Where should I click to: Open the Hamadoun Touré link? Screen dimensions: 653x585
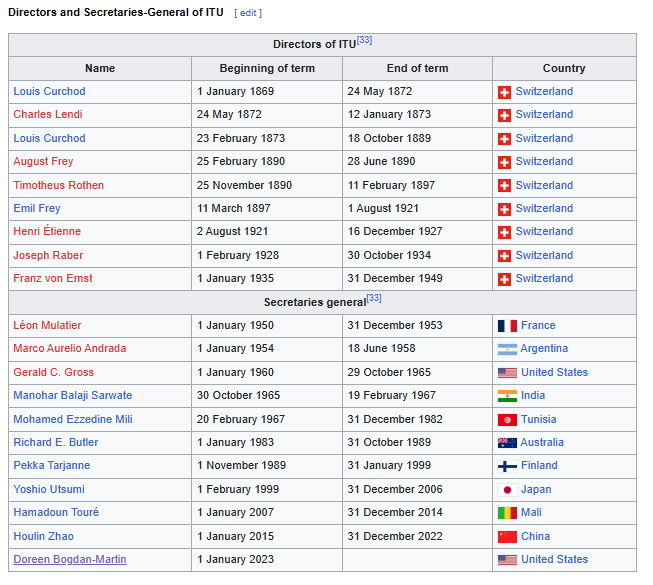[56, 512]
